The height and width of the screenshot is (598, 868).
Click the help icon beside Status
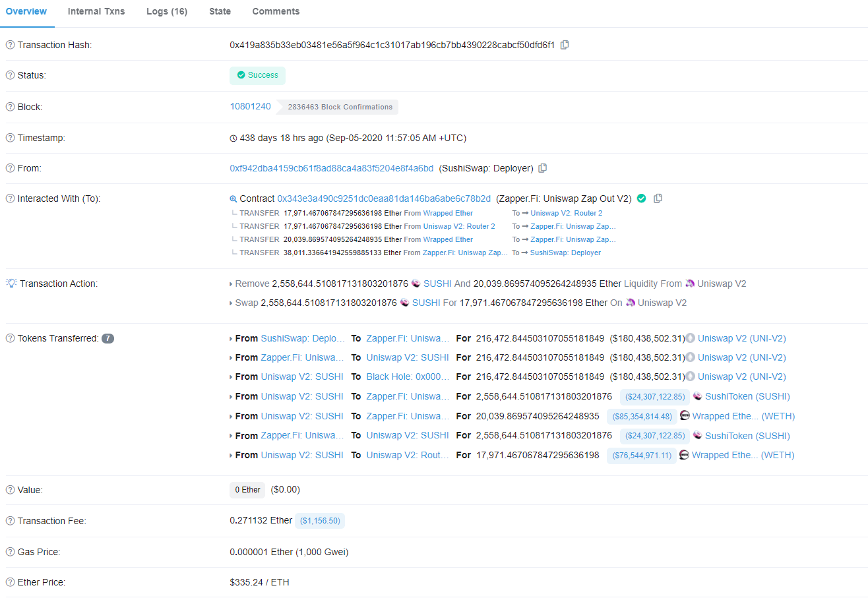click(x=10, y=75)
